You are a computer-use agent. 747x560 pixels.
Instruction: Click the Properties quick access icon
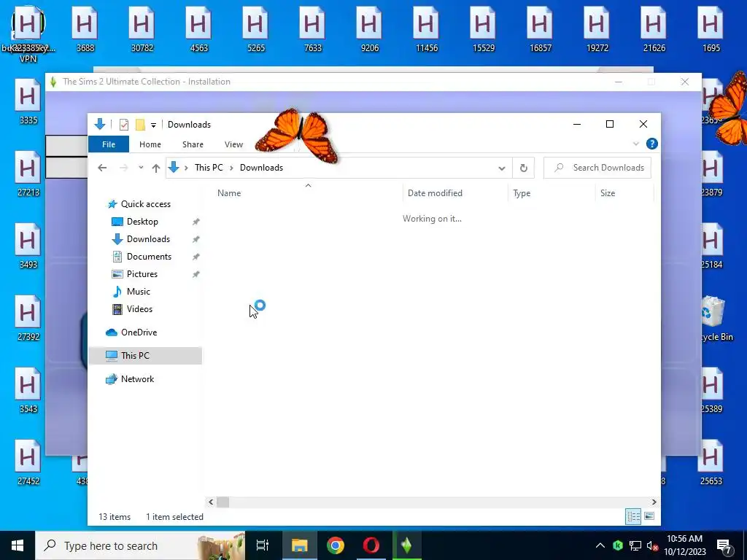[124, 125]
